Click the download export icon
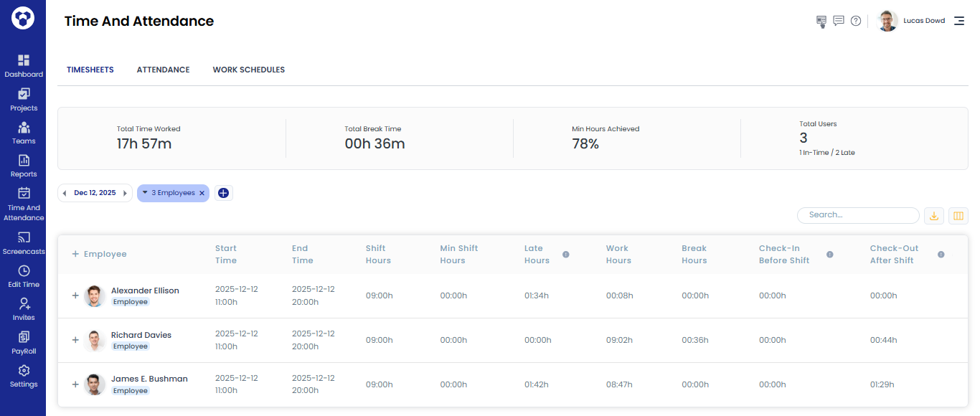 coord(934,215)
